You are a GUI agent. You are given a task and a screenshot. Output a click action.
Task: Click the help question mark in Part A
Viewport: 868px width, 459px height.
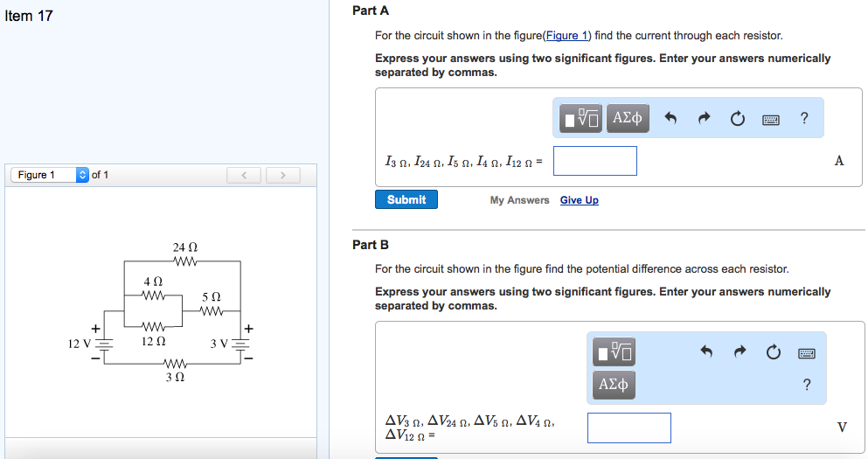tap(804, 118)
